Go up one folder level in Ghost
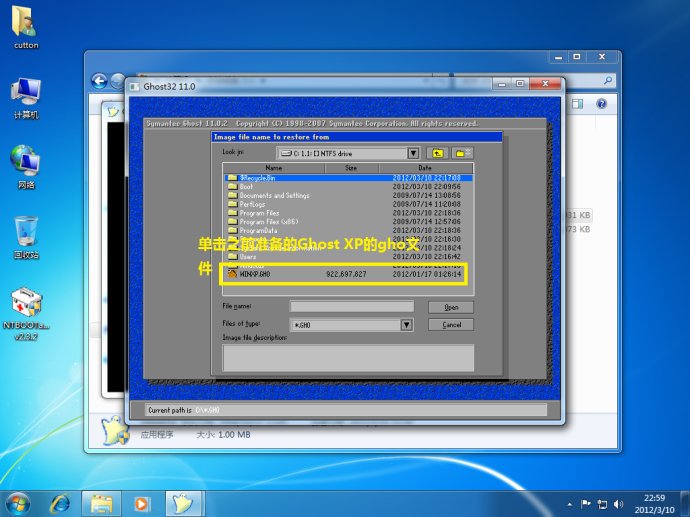 pos(437,153)
